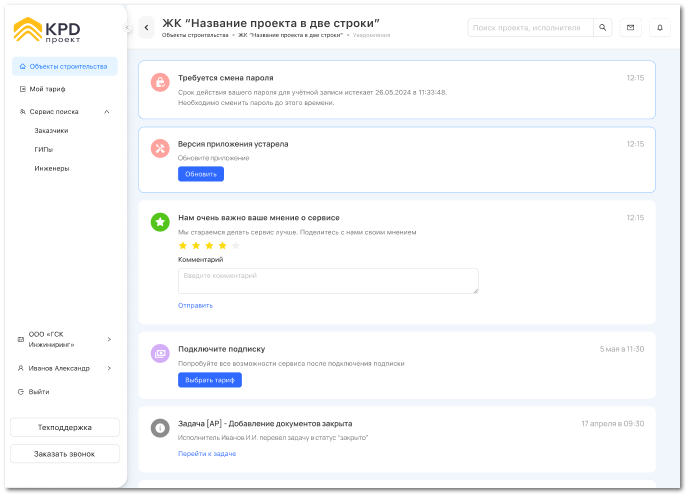The image size is (689, 497).
Task: Click the search magnifier icon
Action: tap(602, 28)
